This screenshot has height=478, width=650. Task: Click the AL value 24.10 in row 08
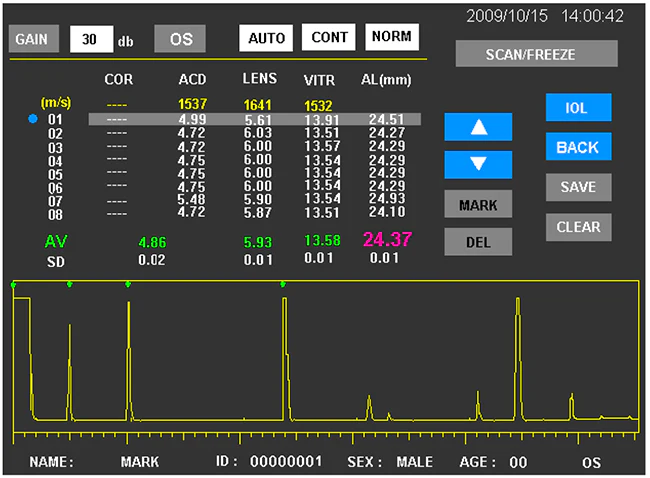(387, 212)
